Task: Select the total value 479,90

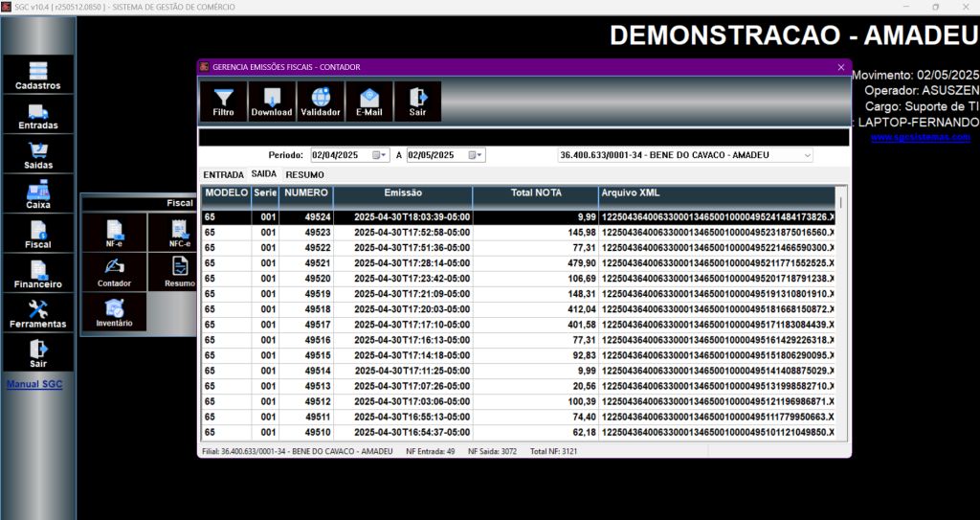Action: 536,262
